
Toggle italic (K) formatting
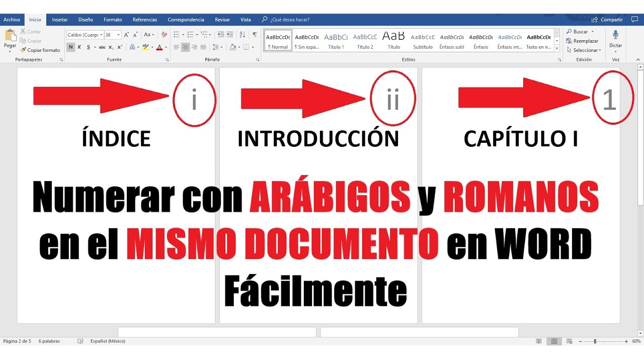tap(79, 47)
